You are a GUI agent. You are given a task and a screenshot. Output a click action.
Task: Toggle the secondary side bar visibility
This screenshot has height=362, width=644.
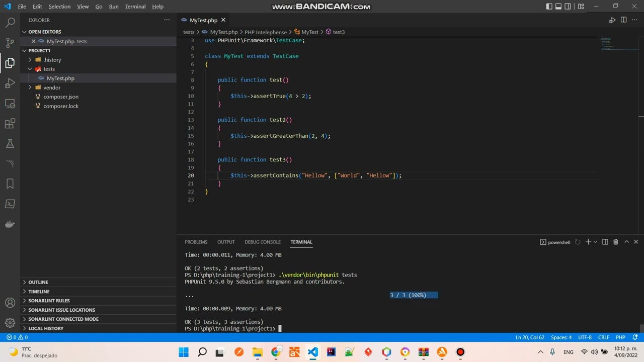click(x=568, y=7)
